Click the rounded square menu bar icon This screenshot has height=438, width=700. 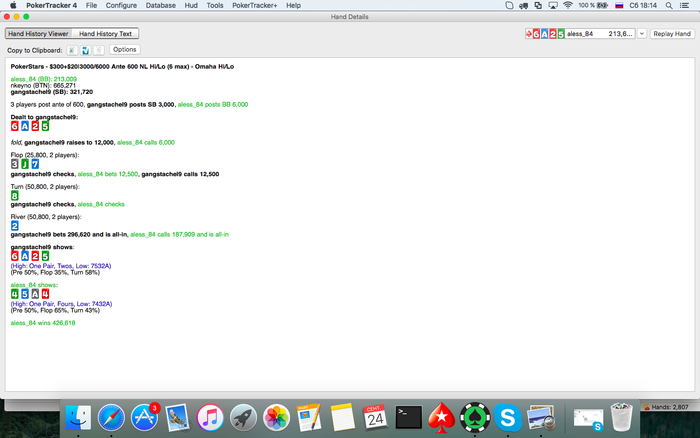click(x=509, y=5)
